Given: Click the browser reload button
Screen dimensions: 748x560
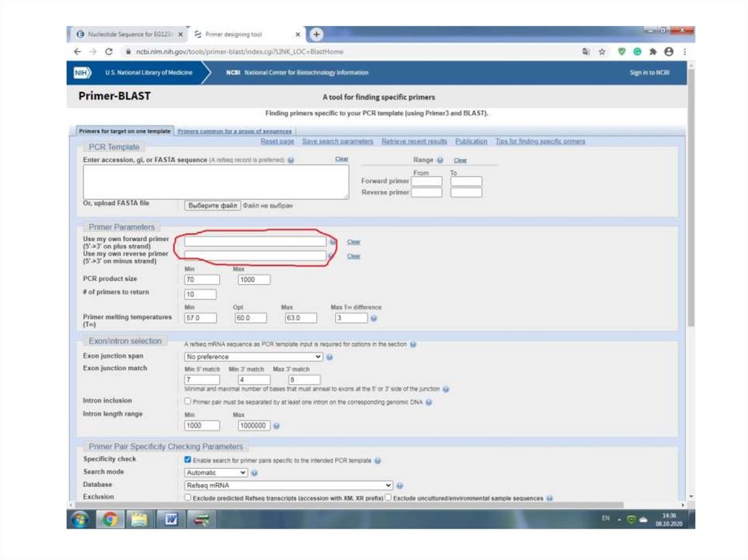Looking at the screenshot, I should point(109,52).
